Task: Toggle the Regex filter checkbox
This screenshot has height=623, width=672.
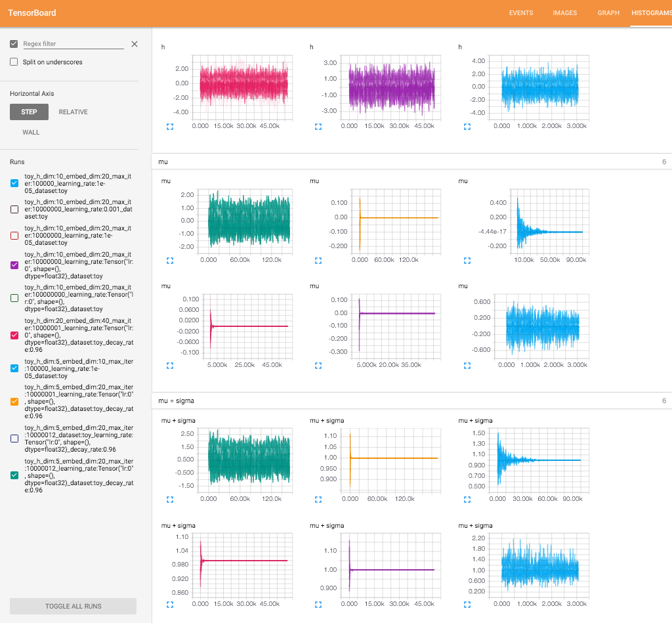Action: 14,44
